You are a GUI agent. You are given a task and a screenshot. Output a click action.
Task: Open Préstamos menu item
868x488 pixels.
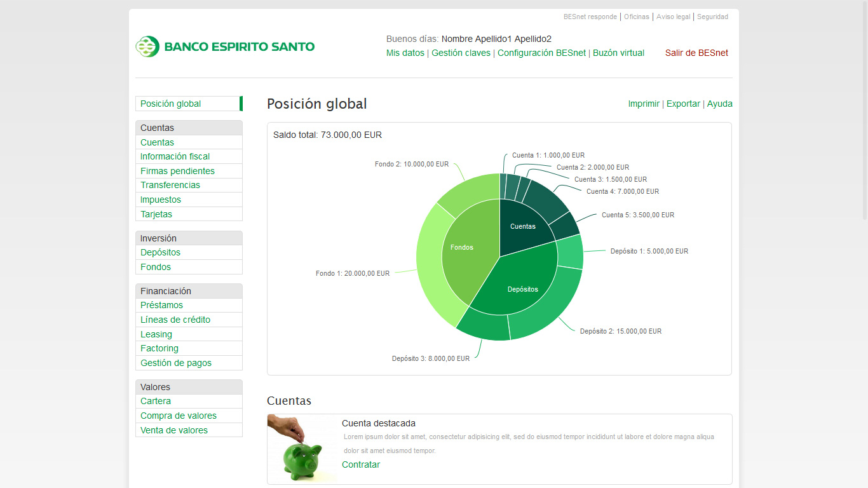189,305
